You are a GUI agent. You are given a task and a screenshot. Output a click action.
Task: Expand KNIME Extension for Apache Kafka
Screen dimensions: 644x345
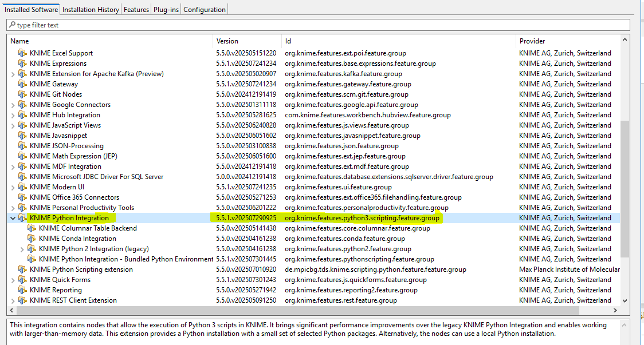click(x=13, y=74)
